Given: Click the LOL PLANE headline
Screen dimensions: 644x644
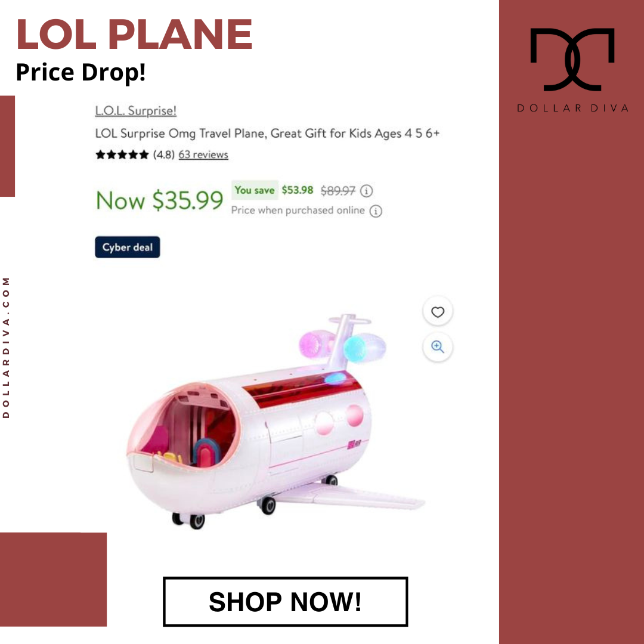Looking at the screenshot, I should pos(134,34).
